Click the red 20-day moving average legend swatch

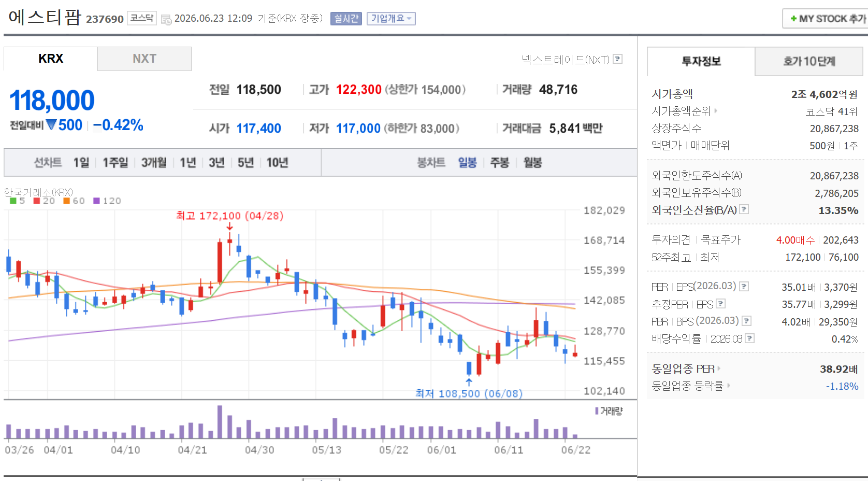(x=37, y=201)
